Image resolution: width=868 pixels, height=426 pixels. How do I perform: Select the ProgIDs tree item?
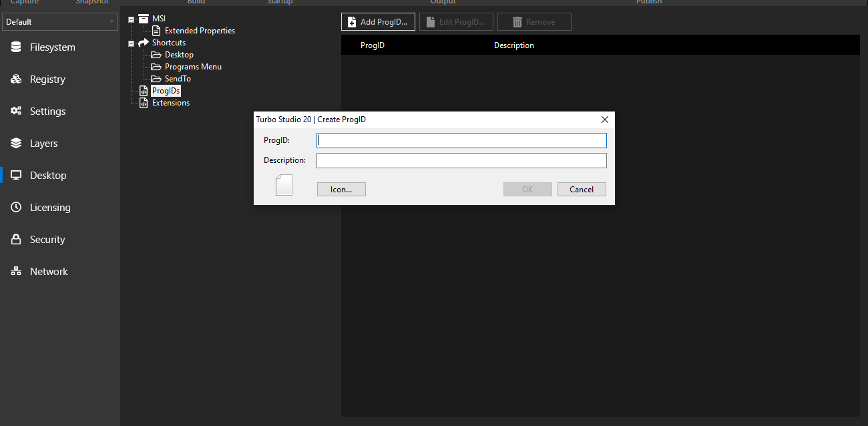pos(165,90)
